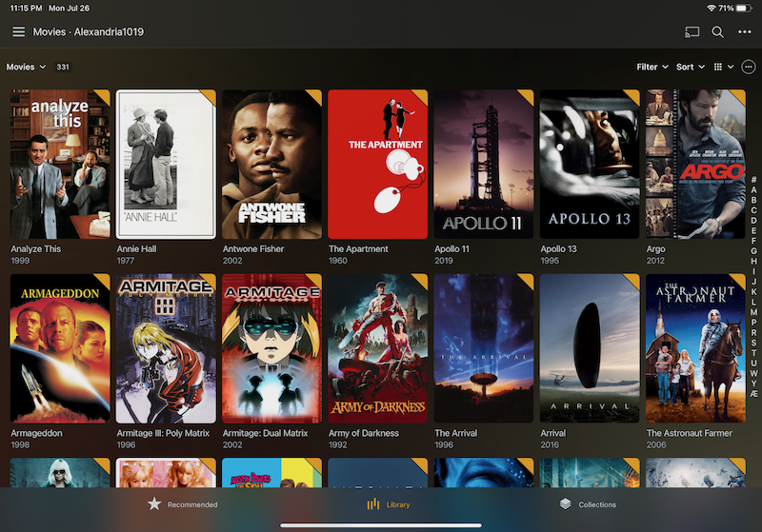Image resolution: width=762 pixels, height=532 pixels.
Task: Open the Arrival 2016 poster
Action: [590, 348]
